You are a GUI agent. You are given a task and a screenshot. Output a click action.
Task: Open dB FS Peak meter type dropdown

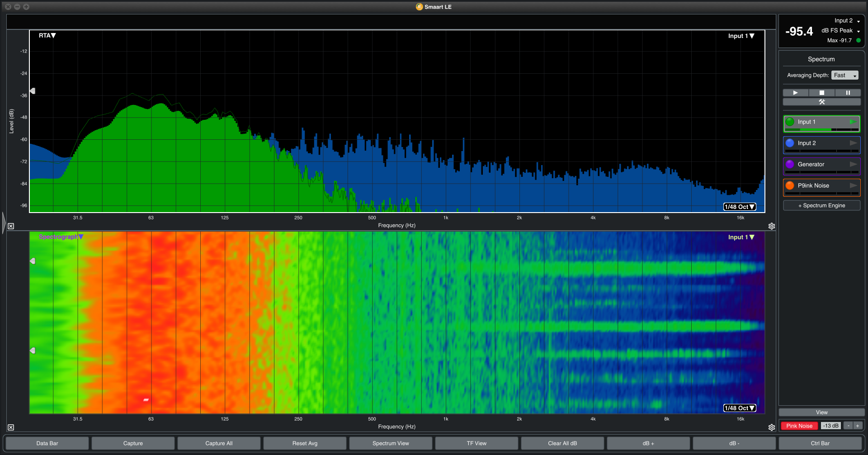coord(841,31)
